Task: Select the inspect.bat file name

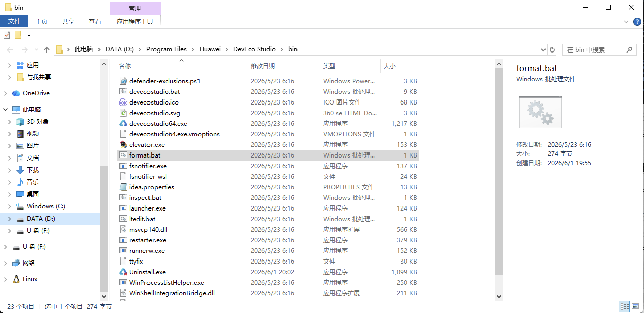Action: [x=145, y=198]
